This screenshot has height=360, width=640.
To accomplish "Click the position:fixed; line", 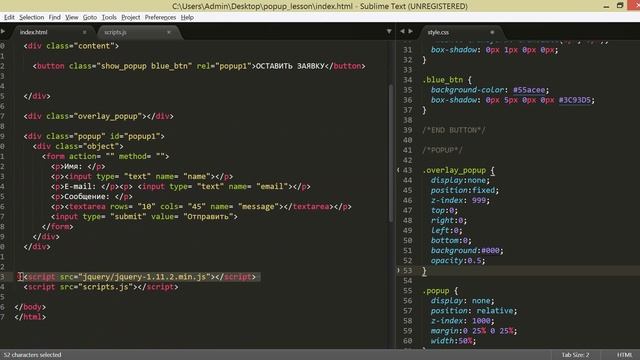I will [465, 190].
